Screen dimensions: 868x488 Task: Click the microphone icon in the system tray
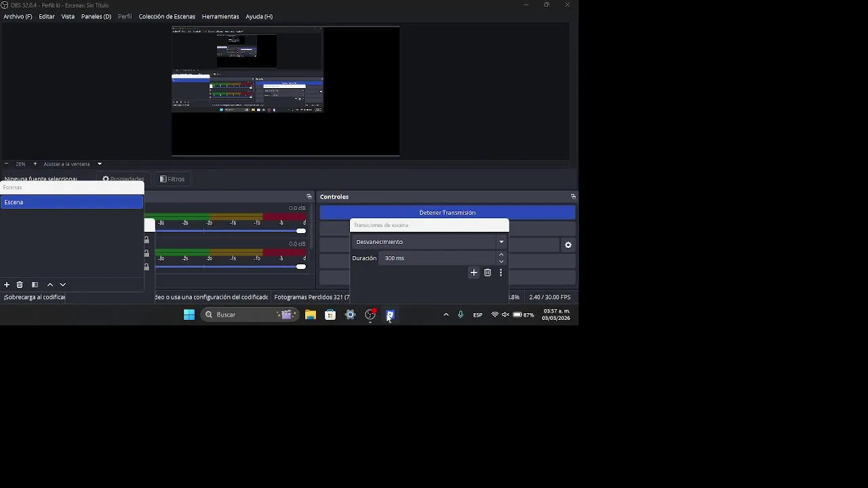[x=460, y=314]
